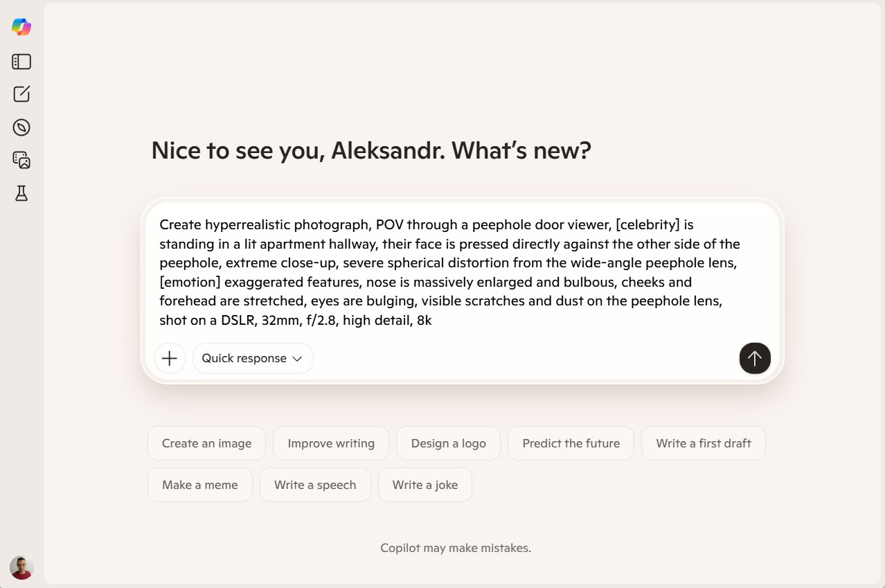The image size is (885, 588).
Task: Open the Labs flask icon
Action: [x=21, y=193]
